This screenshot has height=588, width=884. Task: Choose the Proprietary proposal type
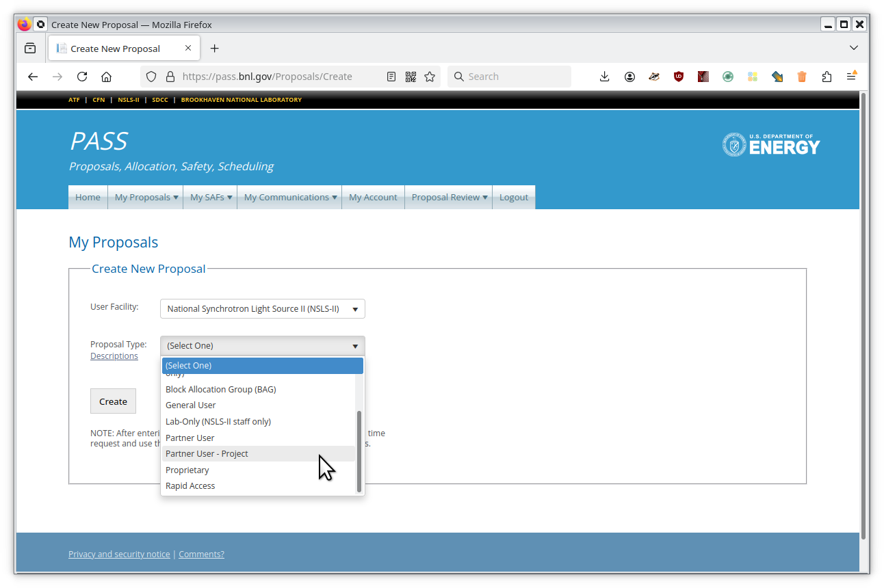[x=259, y=470]
